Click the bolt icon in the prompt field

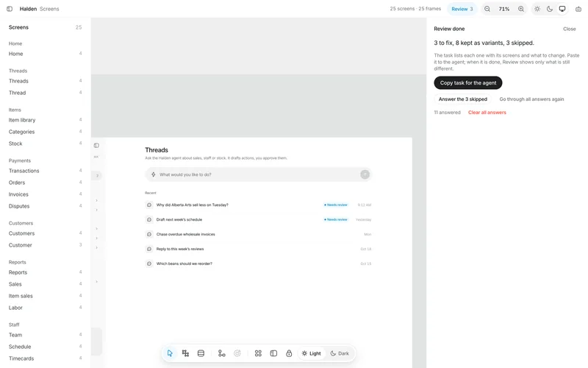pos(154,174)
